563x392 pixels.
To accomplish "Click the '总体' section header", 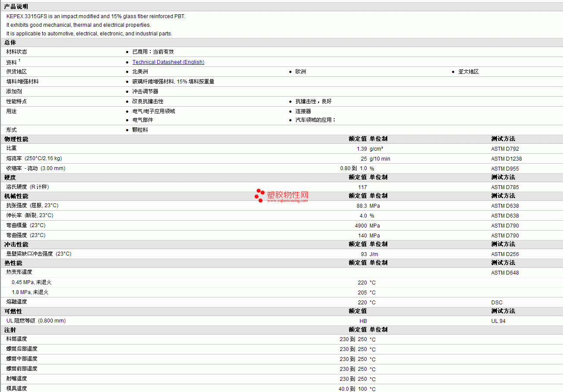I will click(10, 42).
